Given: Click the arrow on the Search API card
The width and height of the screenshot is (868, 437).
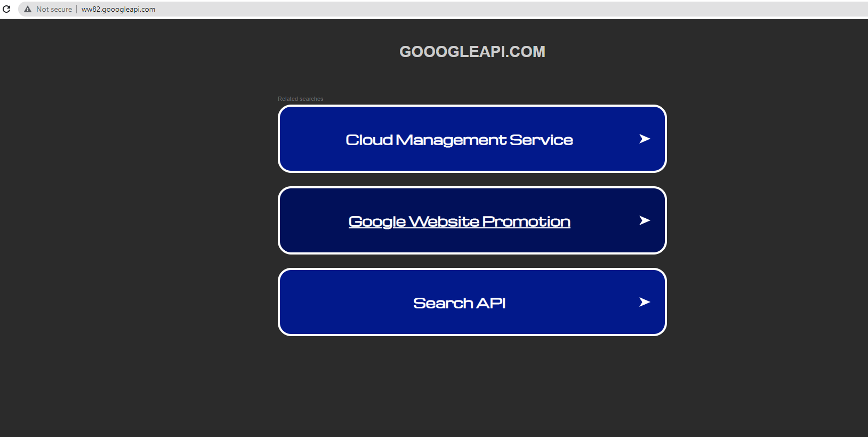Looking at the screenshot, I should tap(644, 302).
